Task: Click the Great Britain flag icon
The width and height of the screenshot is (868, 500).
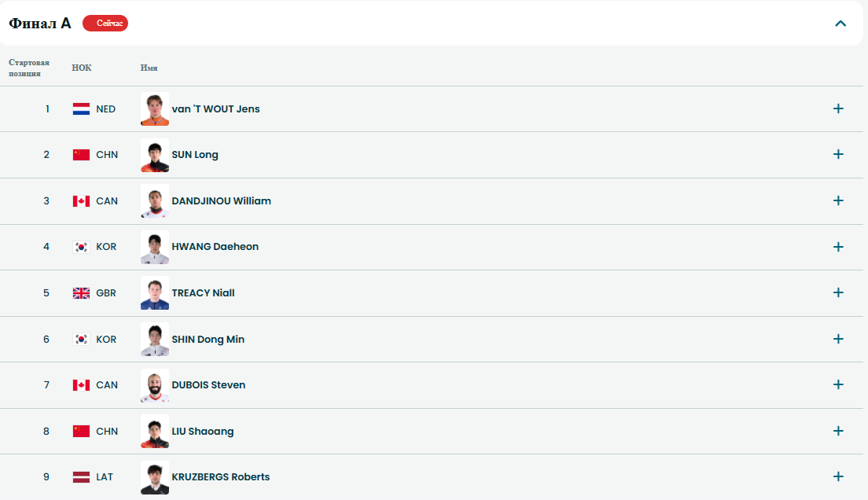Action: click(x=81, y=293)
